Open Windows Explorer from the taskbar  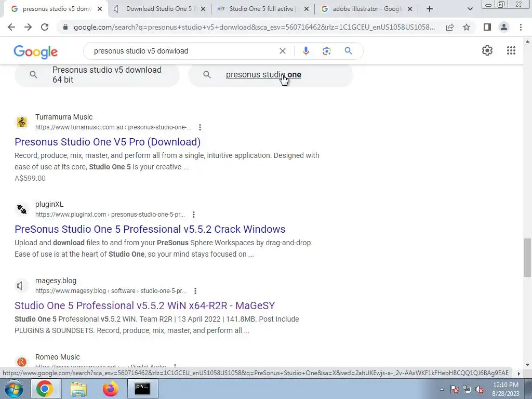(x=78, y=389)
